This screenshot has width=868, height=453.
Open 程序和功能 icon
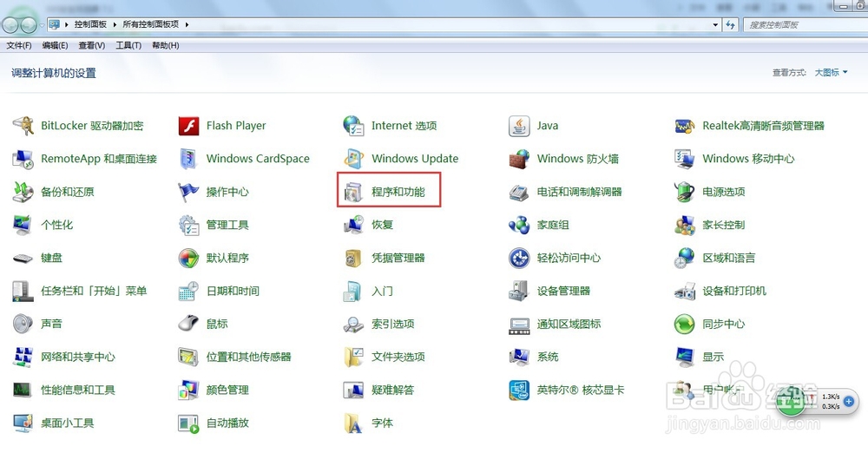tap(353, 192)
